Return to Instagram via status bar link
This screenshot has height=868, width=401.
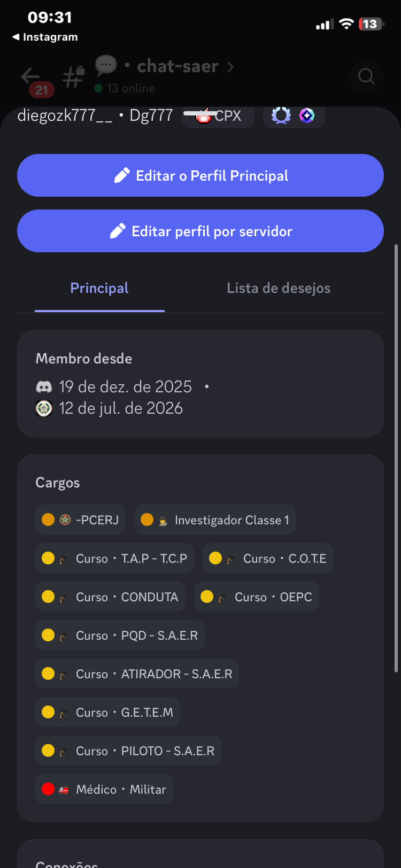[45, 37]
